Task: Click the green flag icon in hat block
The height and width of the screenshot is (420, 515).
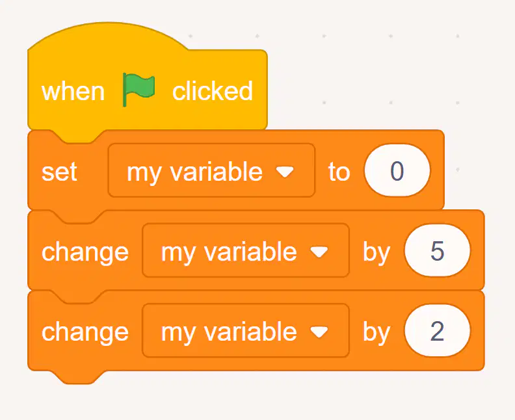Action: (139, 90)
